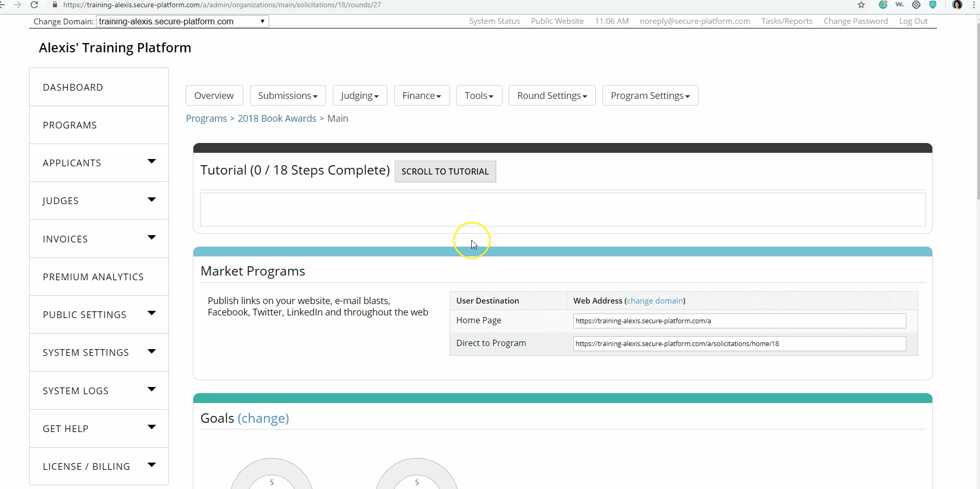Viewport: 980px width, 489px height.
Task: Click the interlocking-loops extension icon
Action: pos(916,5)
